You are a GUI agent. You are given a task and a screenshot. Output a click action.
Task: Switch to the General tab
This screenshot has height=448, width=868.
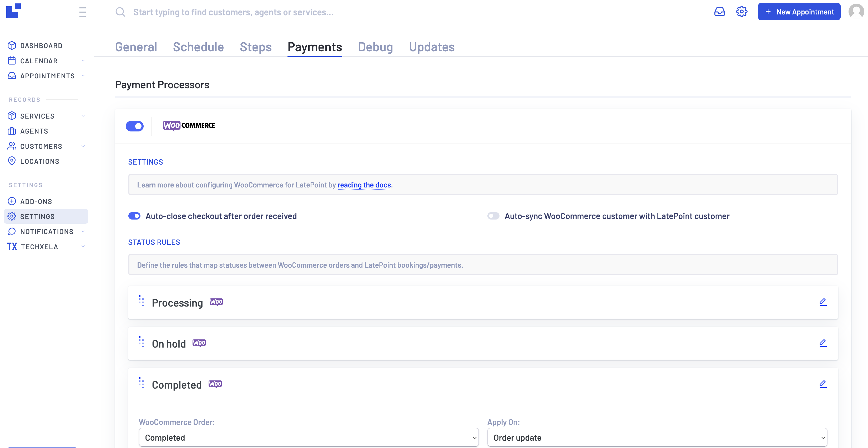pos(136,47)
